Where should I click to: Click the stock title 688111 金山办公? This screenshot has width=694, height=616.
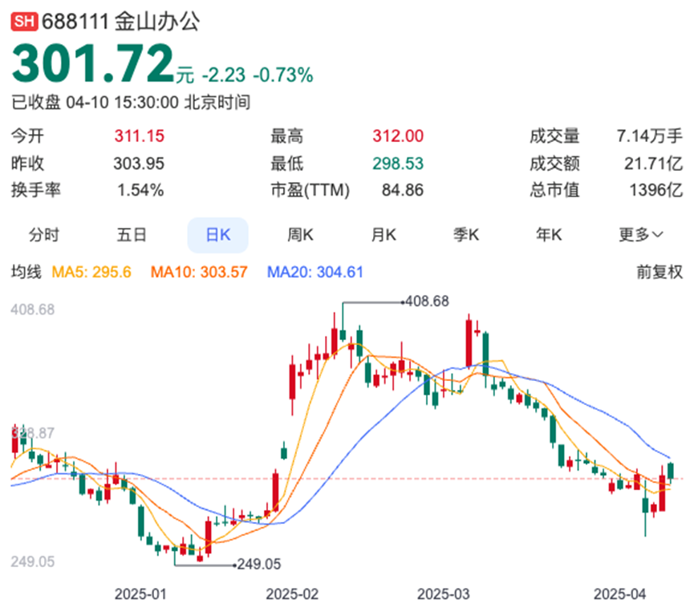120,21
